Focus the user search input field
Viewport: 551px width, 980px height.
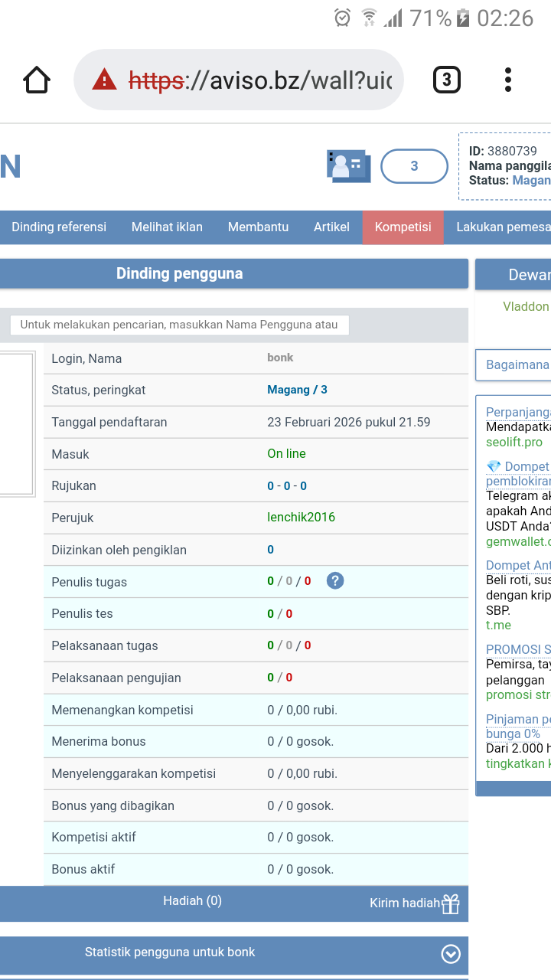[179, 325]
